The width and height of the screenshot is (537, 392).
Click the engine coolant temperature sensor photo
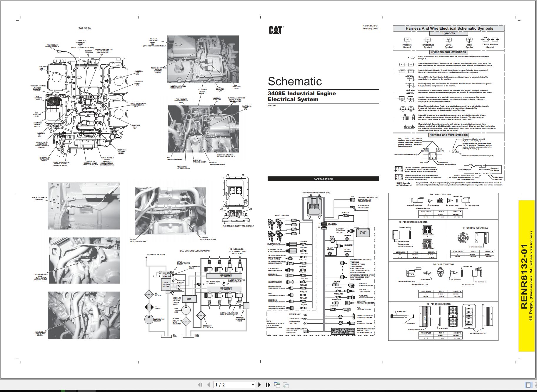84,315
